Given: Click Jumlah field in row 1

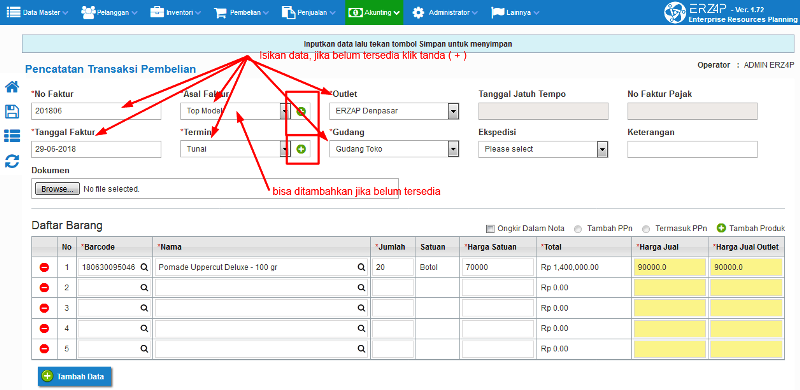Looking at the screenshot, I should pos(393,267).
